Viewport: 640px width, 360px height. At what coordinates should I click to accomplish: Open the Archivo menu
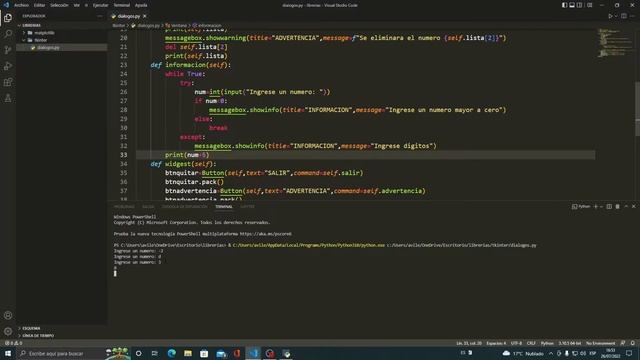pos(21,5)
